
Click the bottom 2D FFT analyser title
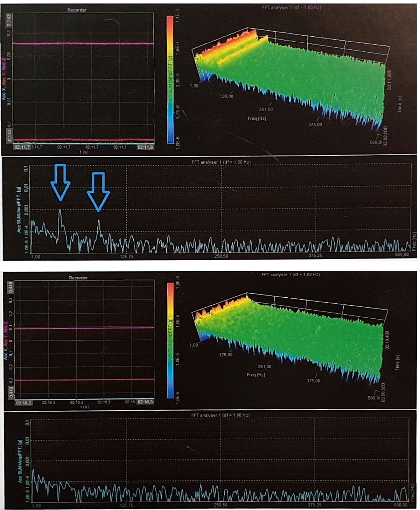220,415
